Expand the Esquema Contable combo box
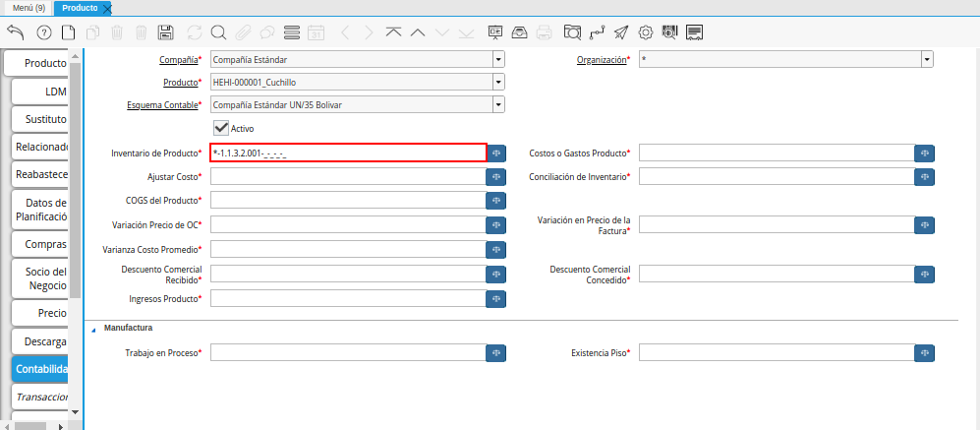 pos(498,104)
